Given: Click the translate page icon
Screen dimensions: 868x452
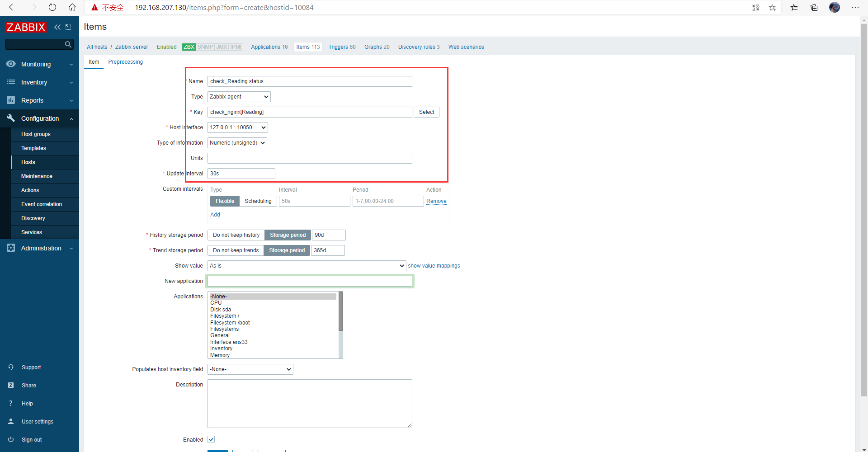Looking at the screenshot, I should coord(756,7).
